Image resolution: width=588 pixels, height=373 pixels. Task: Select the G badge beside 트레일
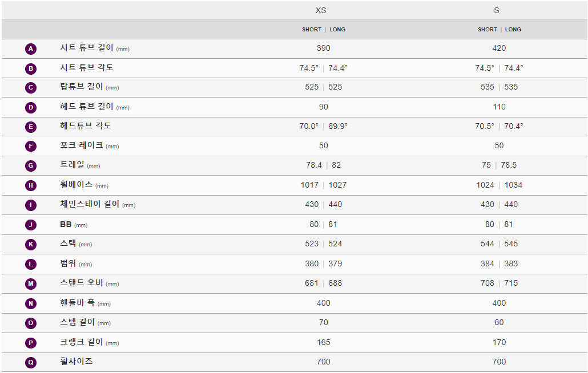click(x=31, y=165)
